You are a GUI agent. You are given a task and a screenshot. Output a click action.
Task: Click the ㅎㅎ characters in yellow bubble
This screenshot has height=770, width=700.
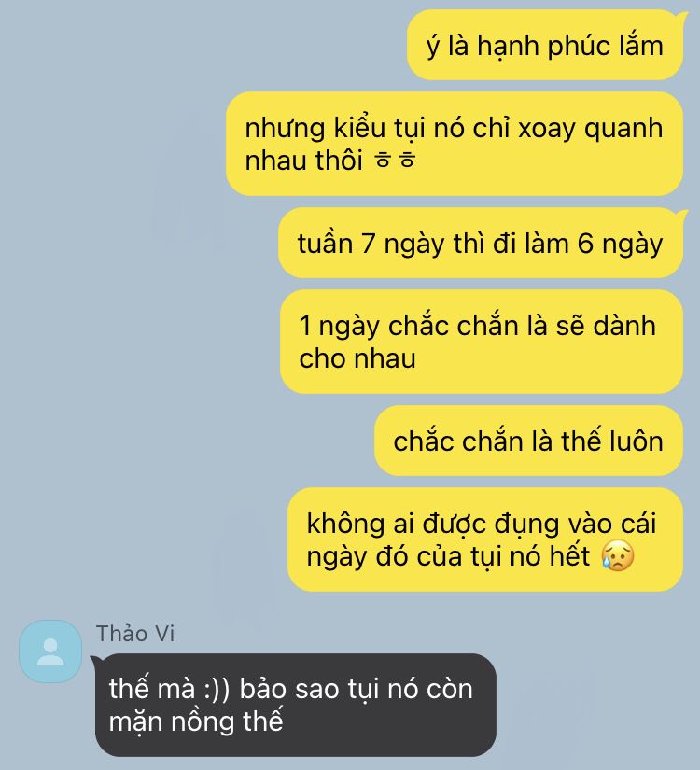395,161
